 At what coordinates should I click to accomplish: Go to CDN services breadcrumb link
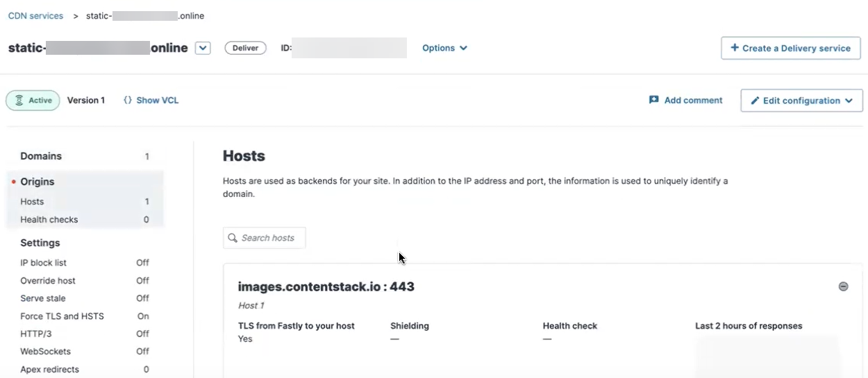(35, 16)
